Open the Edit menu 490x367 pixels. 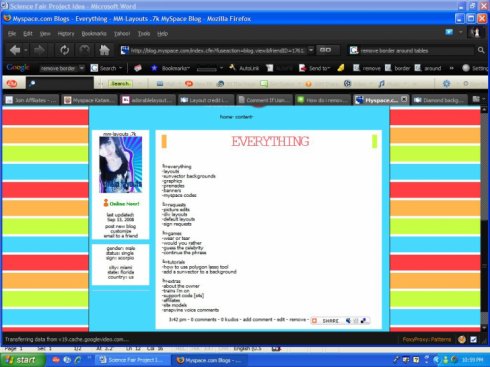pos(28,33)
